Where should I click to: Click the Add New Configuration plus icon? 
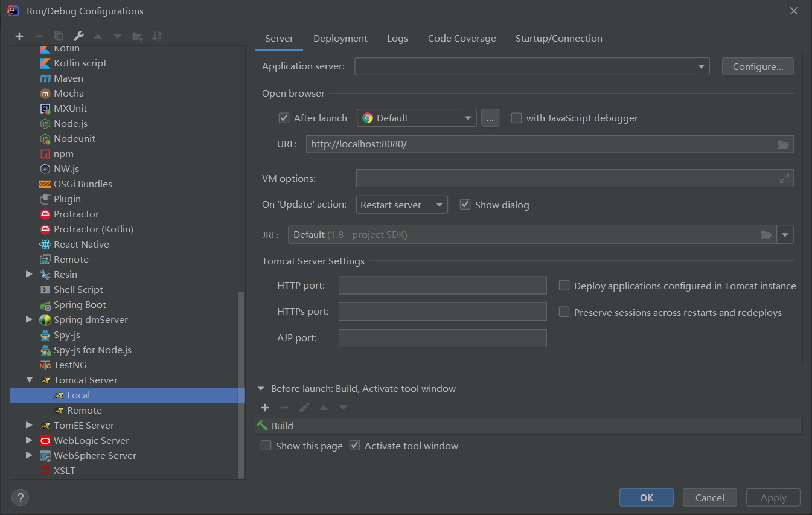tap(19, 36)
